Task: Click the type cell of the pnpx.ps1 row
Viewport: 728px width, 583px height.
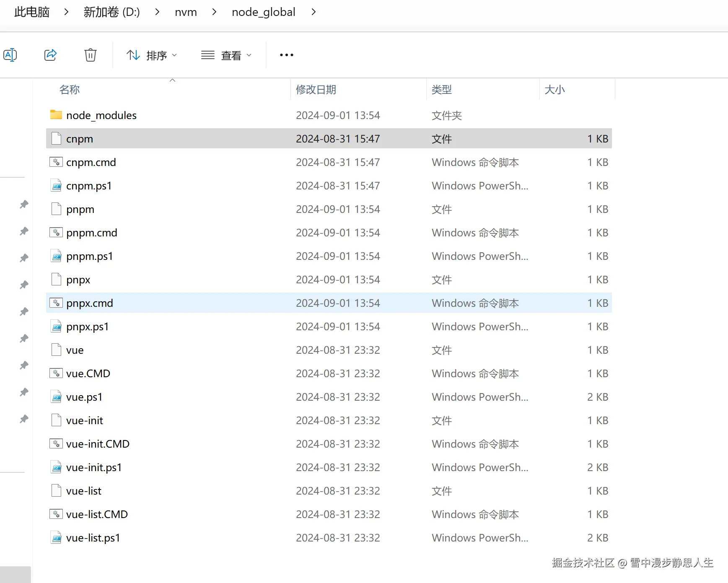Action: click(x=480, y=326)
